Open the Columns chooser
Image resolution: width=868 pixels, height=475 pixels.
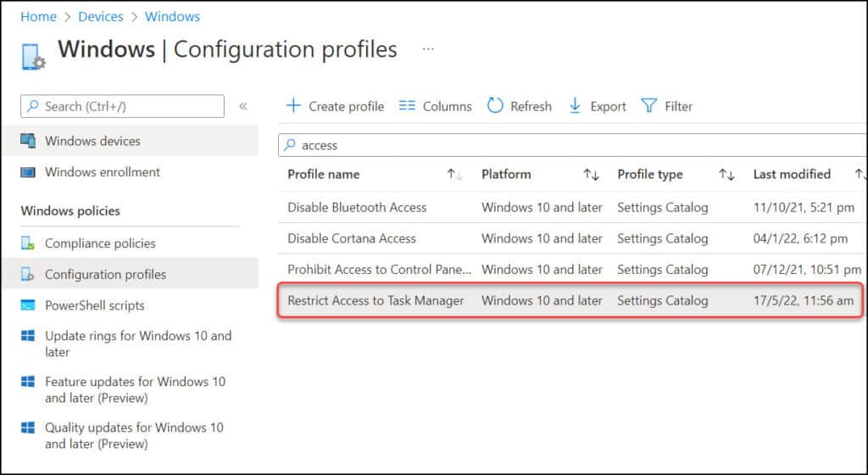435,106
